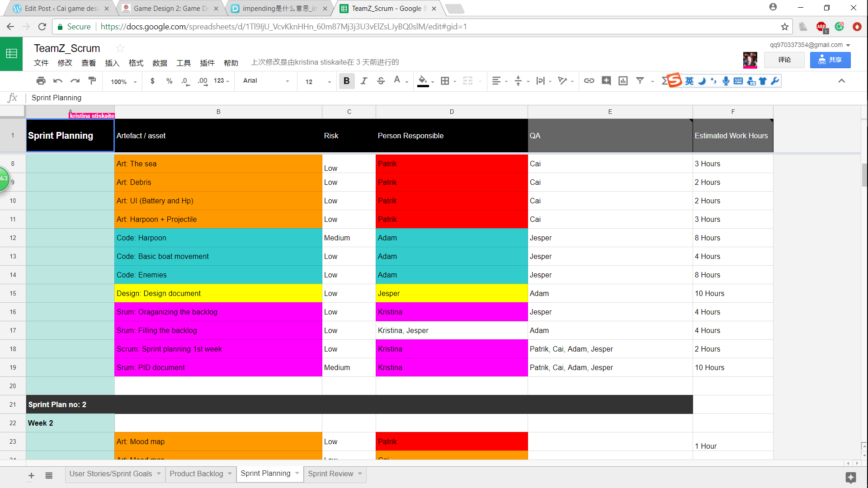The image size is (868, 488).
Task: Click the filter funnel icon
Action: [x=640, y=81]
